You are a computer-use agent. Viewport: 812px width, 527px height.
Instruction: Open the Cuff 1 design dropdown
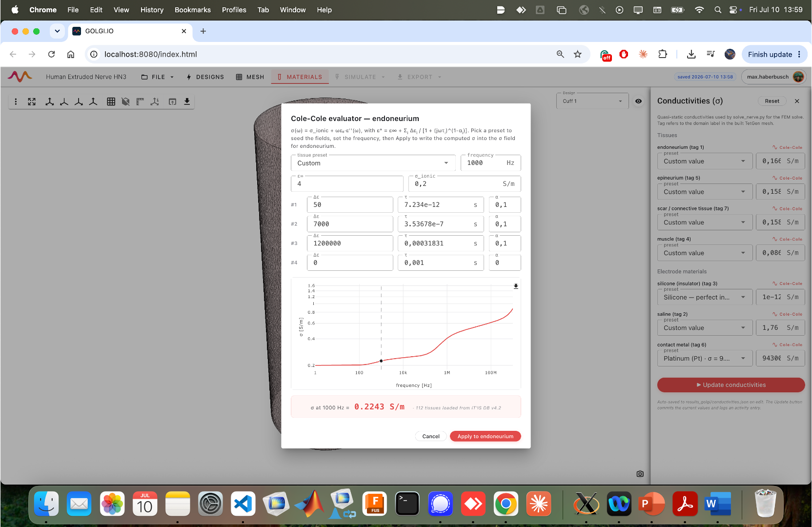coord(592,101)
